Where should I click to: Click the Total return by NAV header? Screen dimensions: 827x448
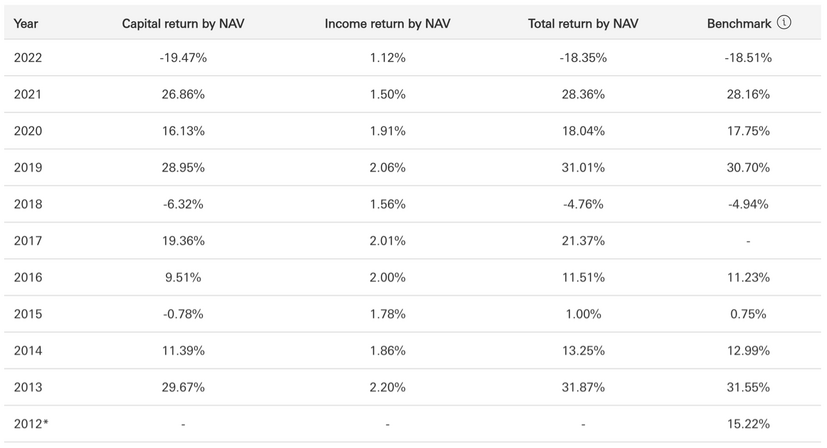click(x=583, y=23)
